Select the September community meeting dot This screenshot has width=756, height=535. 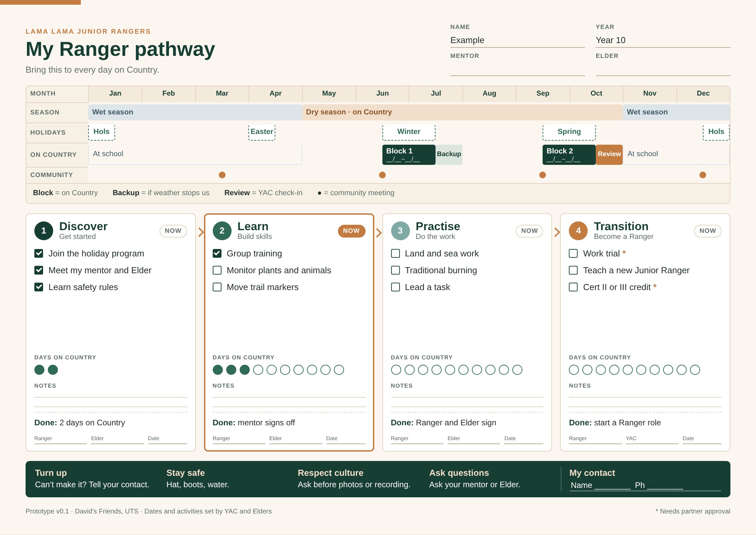543,175
